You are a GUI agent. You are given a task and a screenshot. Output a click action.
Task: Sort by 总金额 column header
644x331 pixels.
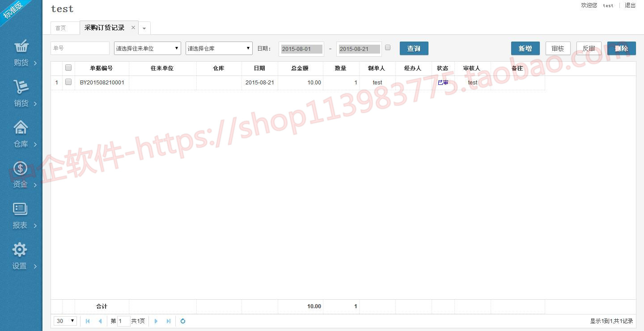300,68
